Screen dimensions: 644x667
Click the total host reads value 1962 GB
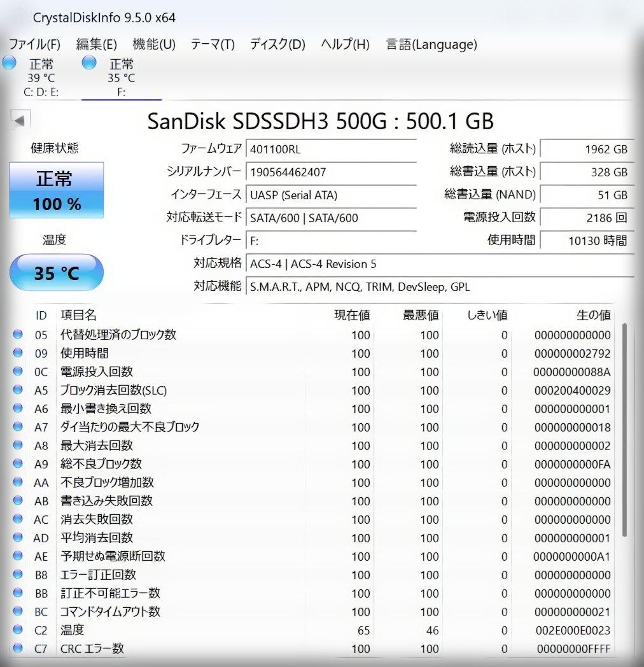point(587,150)
